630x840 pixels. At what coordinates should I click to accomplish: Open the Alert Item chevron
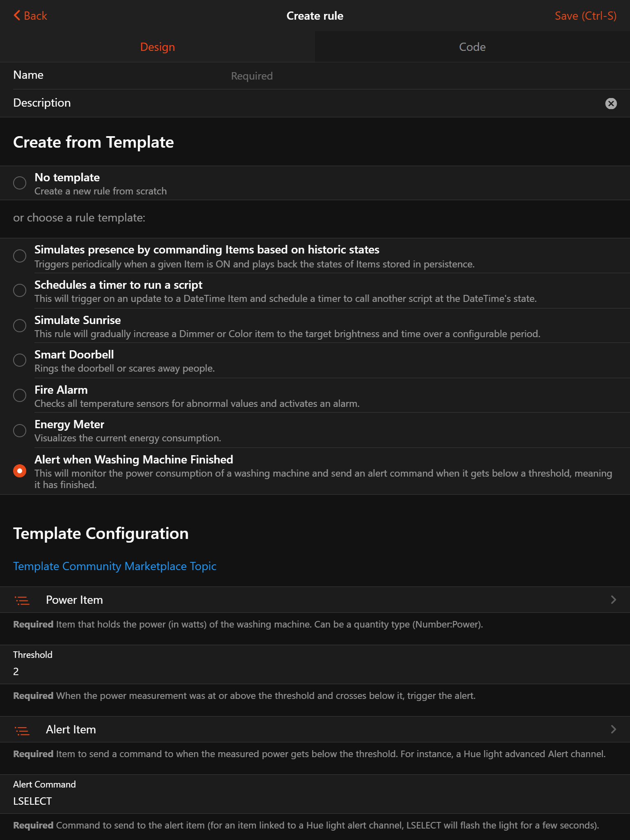point(613,729)
